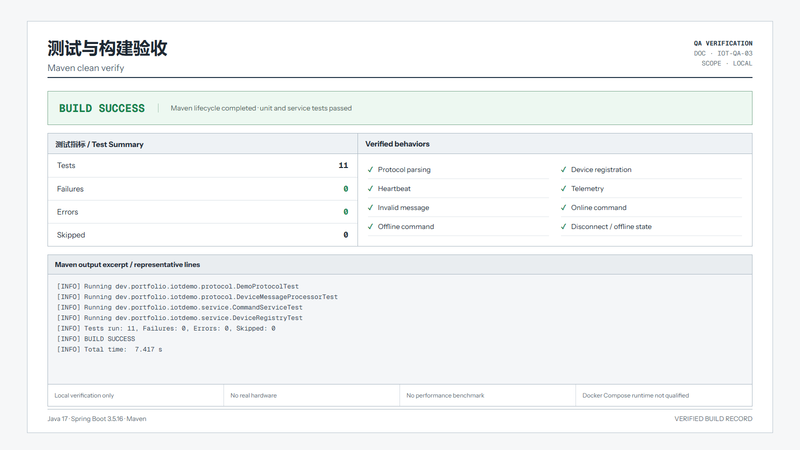This screenshot has height=450, width=800.
Task: Click the 'SCOPE · LOCAL' text
Action: point(727,64)
